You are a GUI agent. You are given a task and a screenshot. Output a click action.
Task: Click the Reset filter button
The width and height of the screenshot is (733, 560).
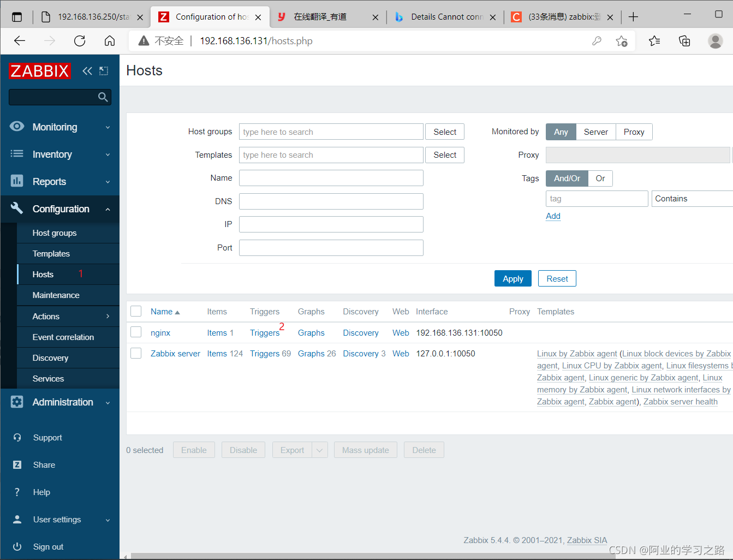point(557,278)
